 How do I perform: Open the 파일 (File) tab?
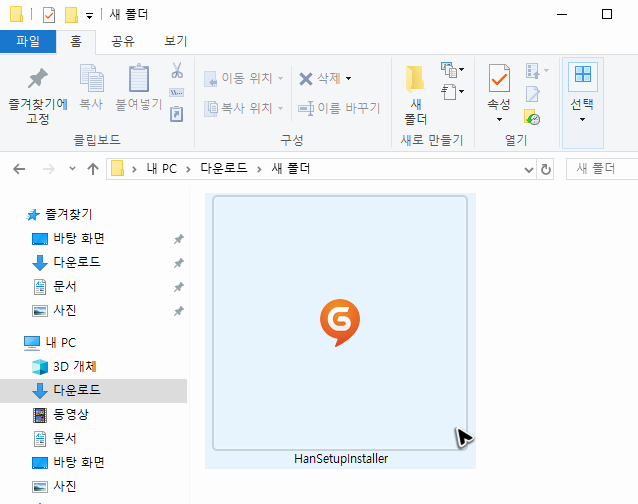click(28, 41)
